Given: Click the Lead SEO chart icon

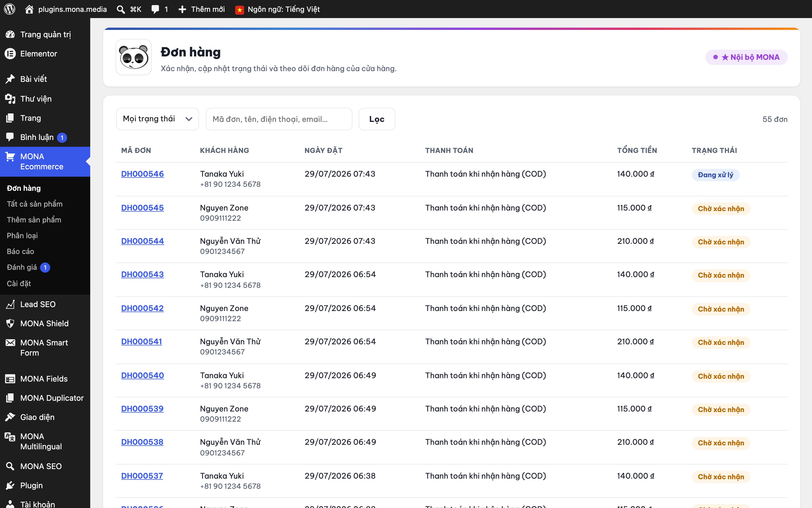Looking at the screenshot, I should tap(10, 305).
